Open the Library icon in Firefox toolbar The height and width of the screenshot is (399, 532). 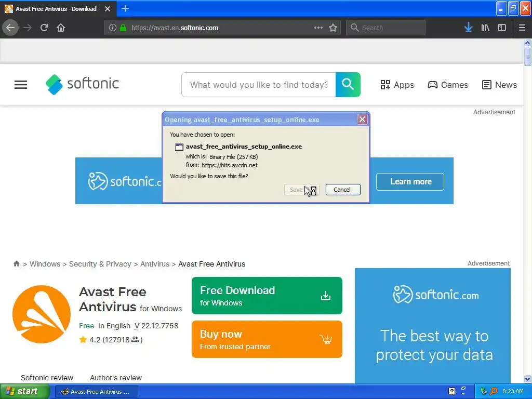click(x=485, y=28)
